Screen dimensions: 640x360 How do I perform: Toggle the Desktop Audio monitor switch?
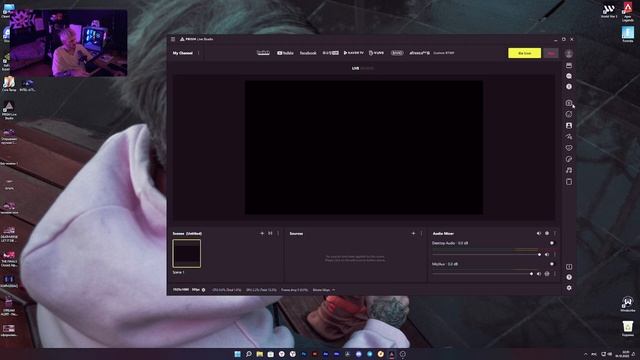[x=552, y=243]
